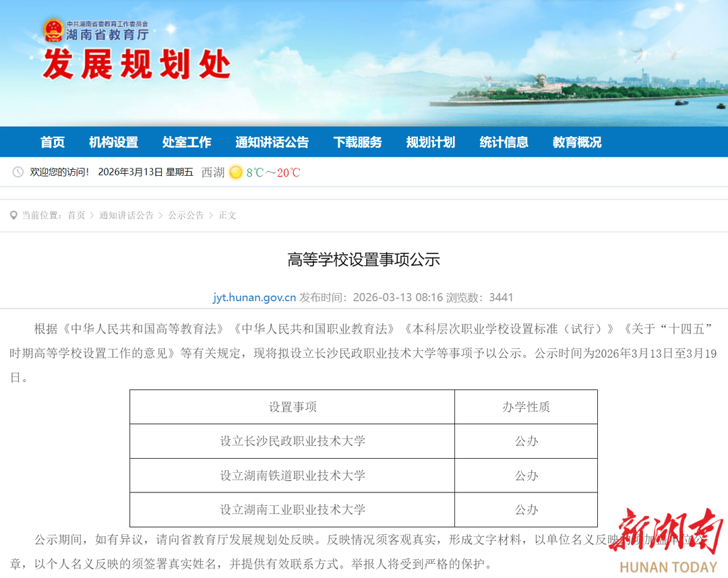This screenshot has height=578, width=728.
Task: Select the 统计信息 menu item
Action: [504, 142]
